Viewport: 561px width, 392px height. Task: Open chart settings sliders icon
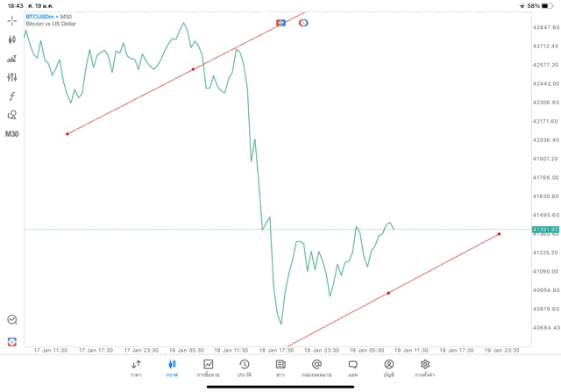click(12, 77)
